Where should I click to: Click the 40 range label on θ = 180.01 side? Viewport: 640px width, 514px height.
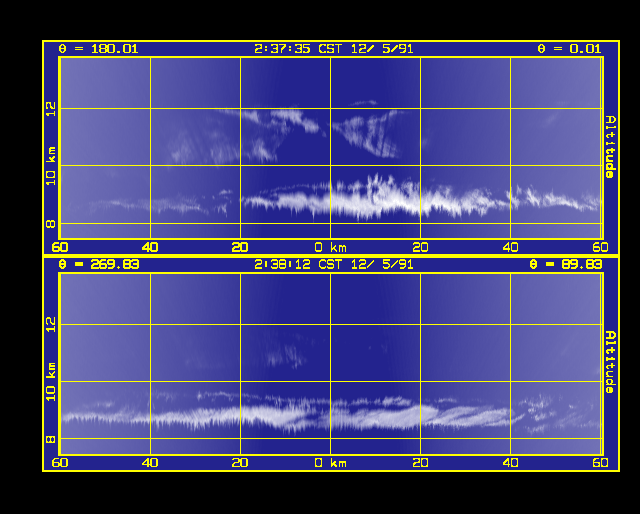point(150,247)
